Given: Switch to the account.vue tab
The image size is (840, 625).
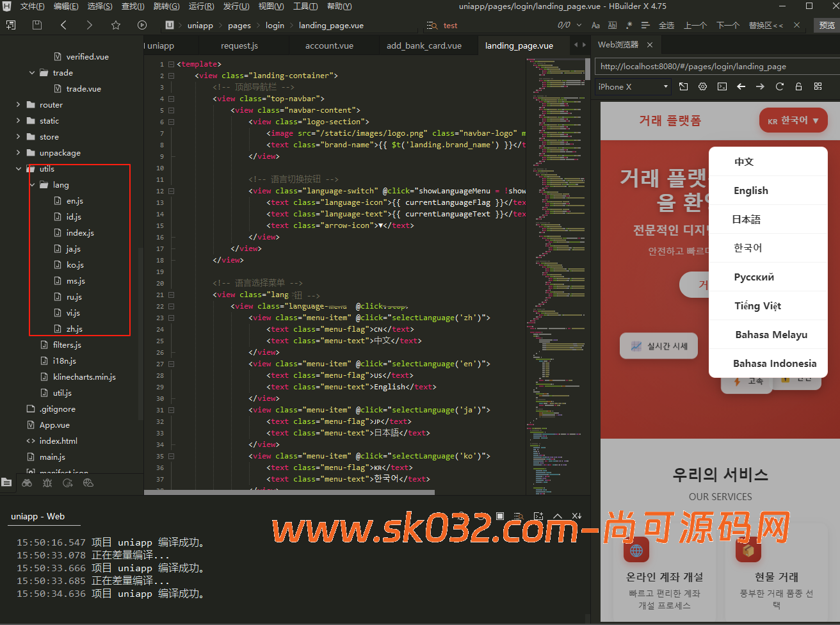Looking at the screenshot, I should coord(329,45).
